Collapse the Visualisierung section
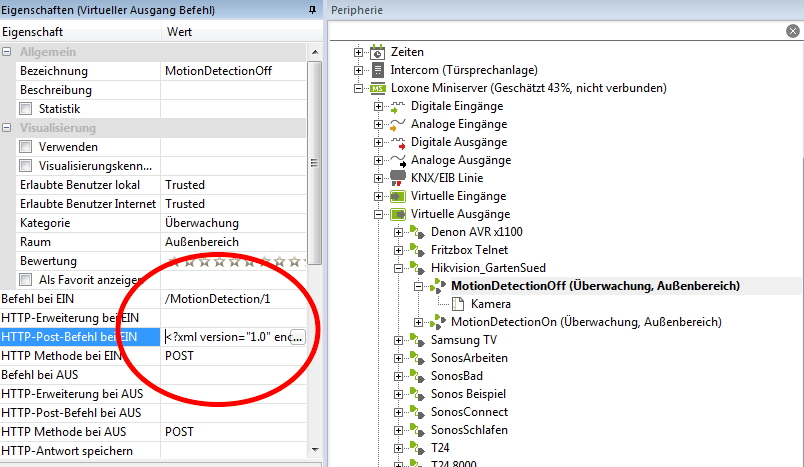Screen dimensions: 804x467 (x=7, y=128)
